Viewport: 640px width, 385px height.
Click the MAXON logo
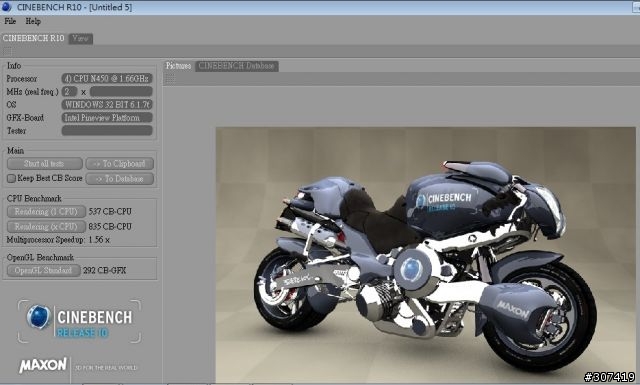coord(43,365)
